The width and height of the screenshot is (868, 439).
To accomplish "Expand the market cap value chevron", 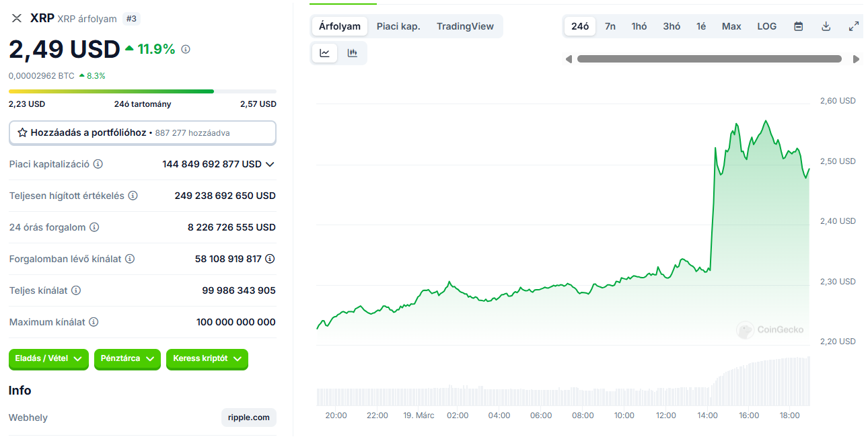I will (x=270, y=164).
